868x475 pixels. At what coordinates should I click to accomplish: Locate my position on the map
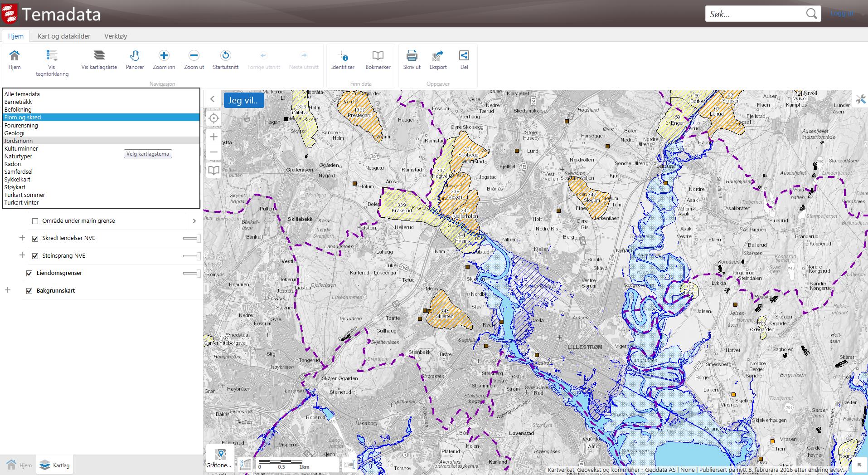point(213,118)
